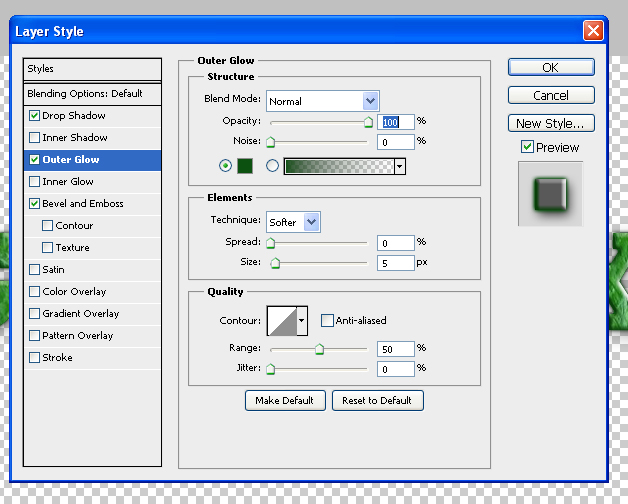Viewport: 628px width, 504px height.
Task: Click the Opacity slider handle
Action: (368, 123)
